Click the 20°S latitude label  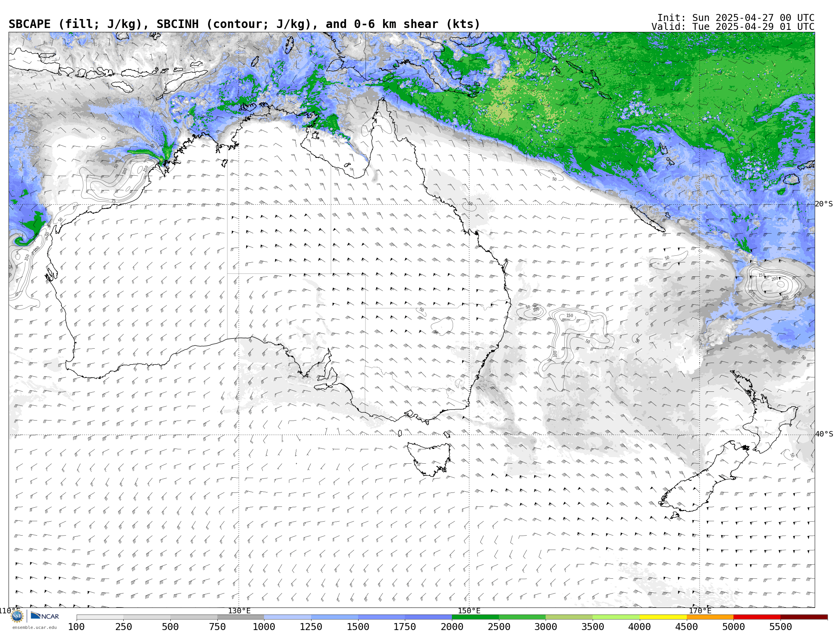824,204
